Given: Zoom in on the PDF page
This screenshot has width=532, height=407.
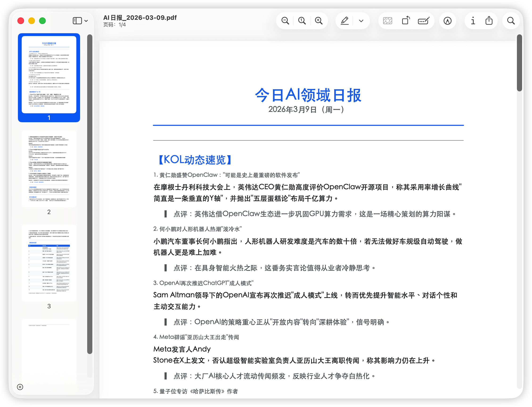Looking at the screenshot, I should [x=319, y=20].
